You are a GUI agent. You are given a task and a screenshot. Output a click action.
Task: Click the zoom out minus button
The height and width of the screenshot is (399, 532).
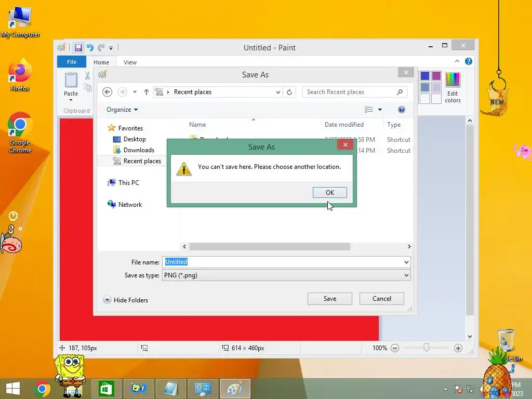[395, 348]
